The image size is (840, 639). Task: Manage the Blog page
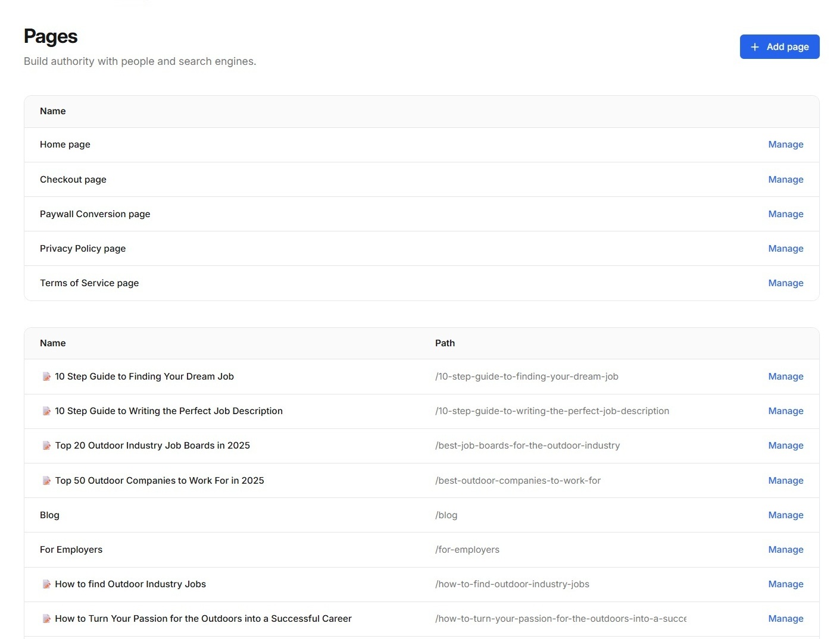click(785, 515)
